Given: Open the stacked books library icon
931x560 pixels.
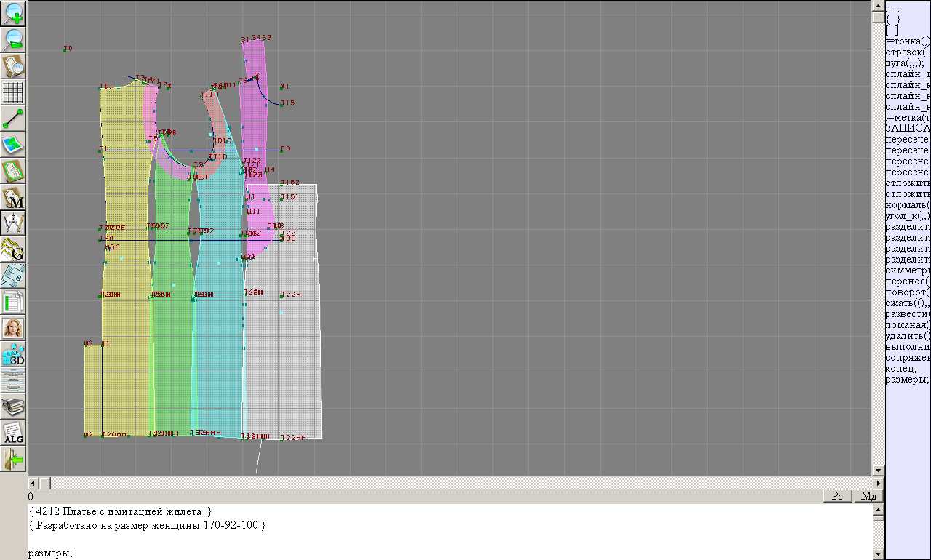Looking at the screenshot, I should tap(13, 407).
